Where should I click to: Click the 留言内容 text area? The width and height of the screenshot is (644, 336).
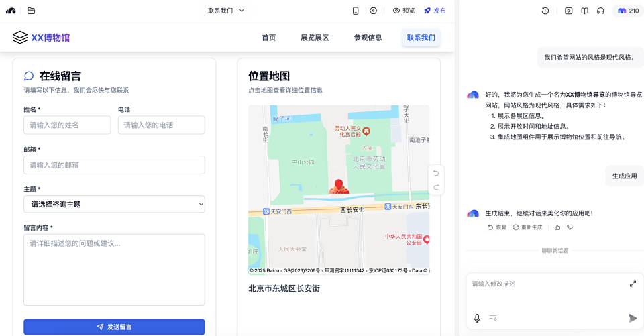click(x=114, y=270)
